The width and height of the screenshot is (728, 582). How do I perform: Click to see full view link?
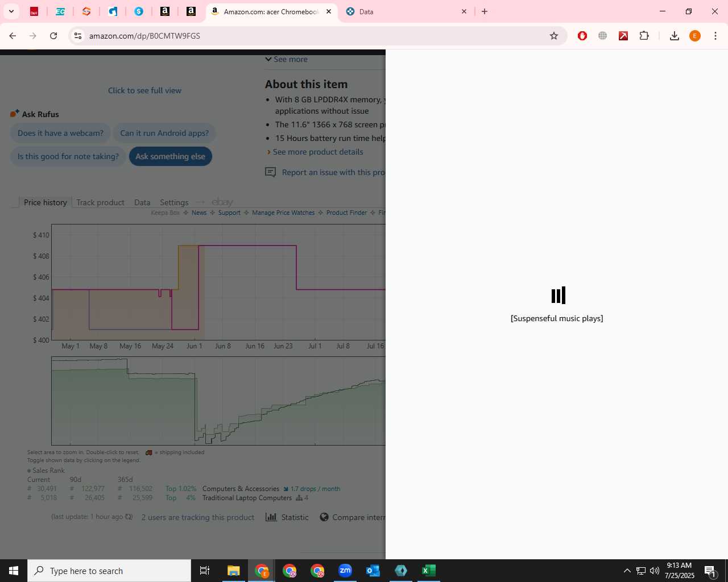[144, 90]
